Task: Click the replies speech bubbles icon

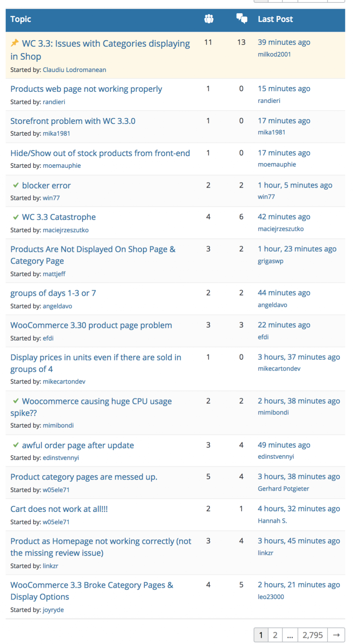Action: pyautogui.click(x=242, y=19)
